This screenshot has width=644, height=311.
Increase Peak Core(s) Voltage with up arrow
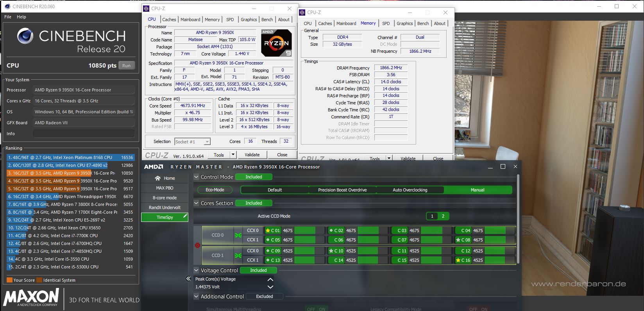tap(270, 279)
